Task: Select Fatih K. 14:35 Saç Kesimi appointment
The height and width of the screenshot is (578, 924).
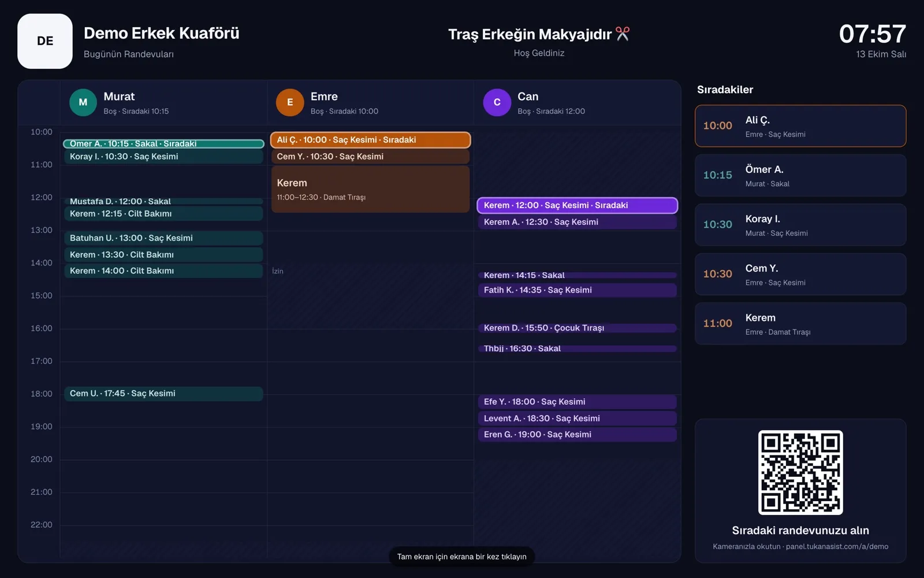Action: coord(577,290)
